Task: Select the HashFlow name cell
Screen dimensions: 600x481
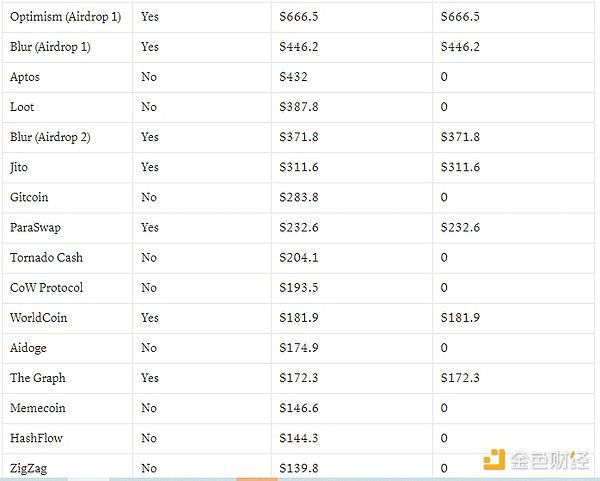Action: 35,438
